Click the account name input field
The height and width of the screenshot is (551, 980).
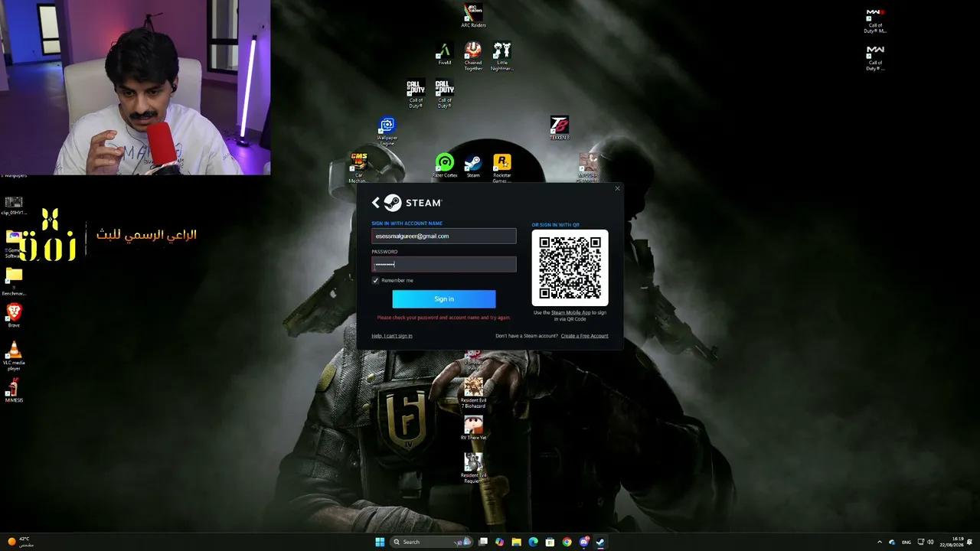pyautogui.click(x=444, y=236)
